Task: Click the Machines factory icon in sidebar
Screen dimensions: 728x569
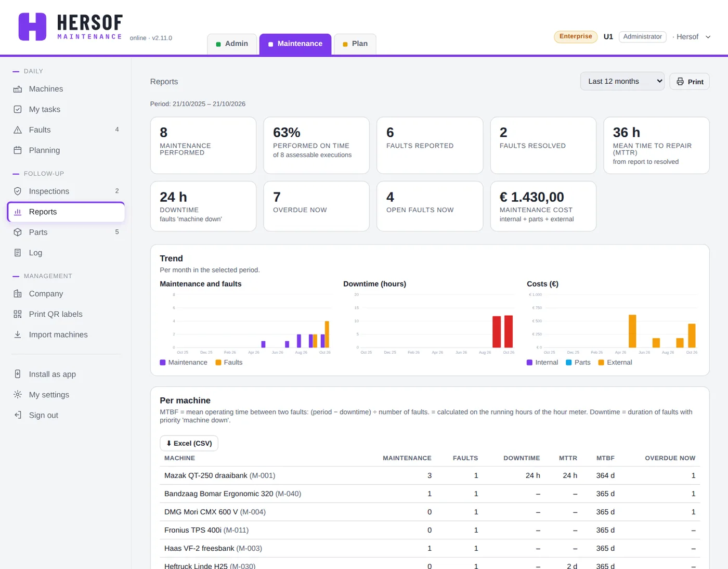Action: pyautogui.click(x=18, y=89)
